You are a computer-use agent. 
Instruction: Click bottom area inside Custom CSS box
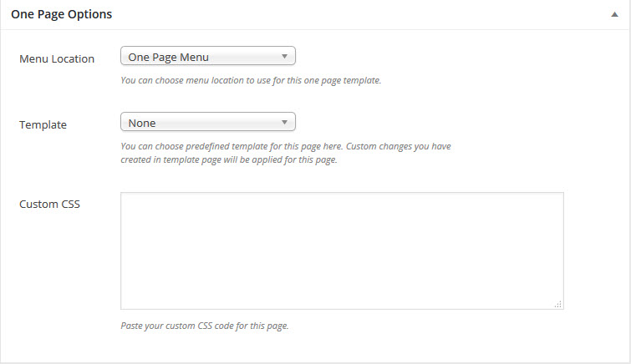tap(342, 298)
